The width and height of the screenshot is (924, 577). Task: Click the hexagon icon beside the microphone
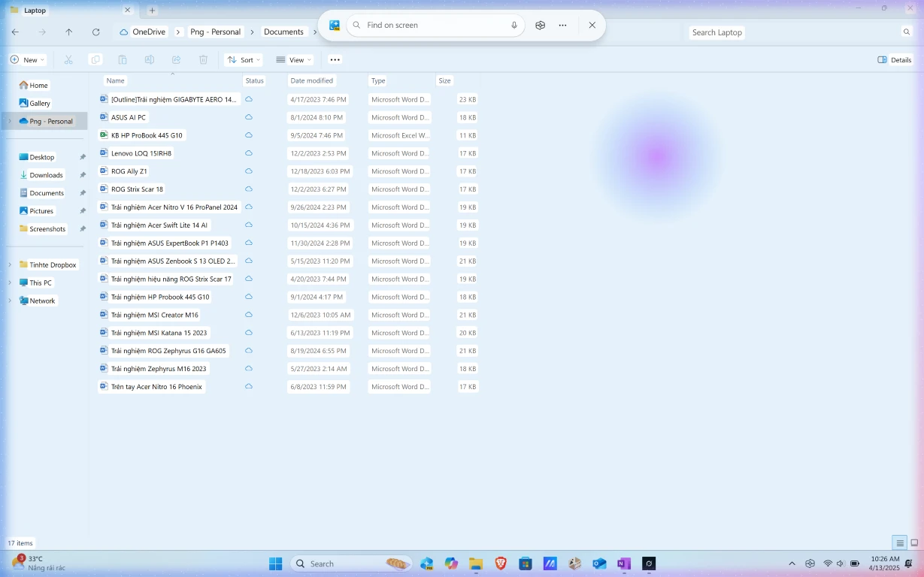click(x=540, y=25)
